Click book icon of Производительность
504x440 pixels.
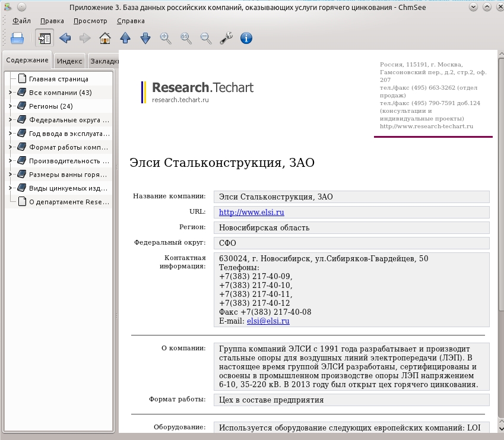click(21, 161)
